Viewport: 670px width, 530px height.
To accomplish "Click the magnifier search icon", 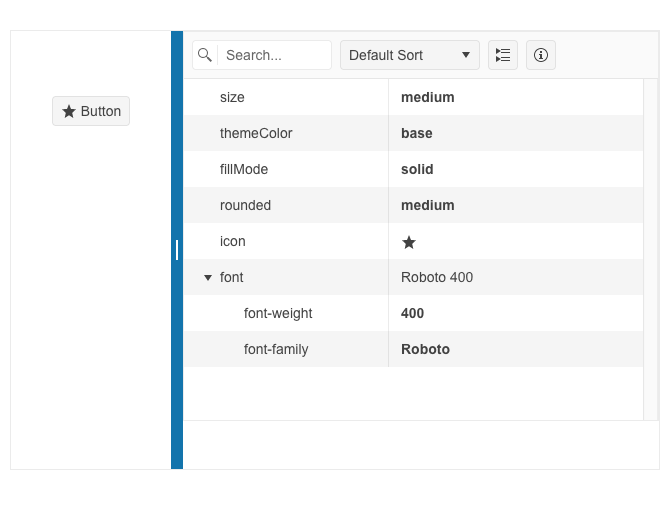I will click(205, 55).
